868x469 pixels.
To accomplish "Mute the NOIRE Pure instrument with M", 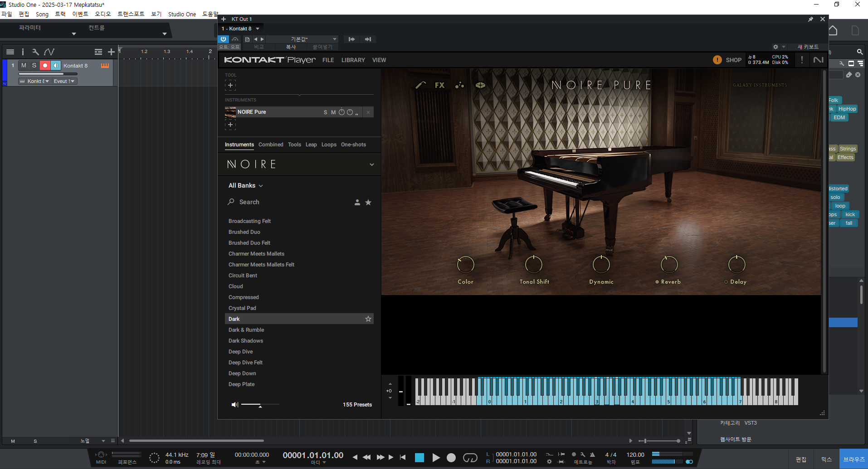I will point(333,112).
